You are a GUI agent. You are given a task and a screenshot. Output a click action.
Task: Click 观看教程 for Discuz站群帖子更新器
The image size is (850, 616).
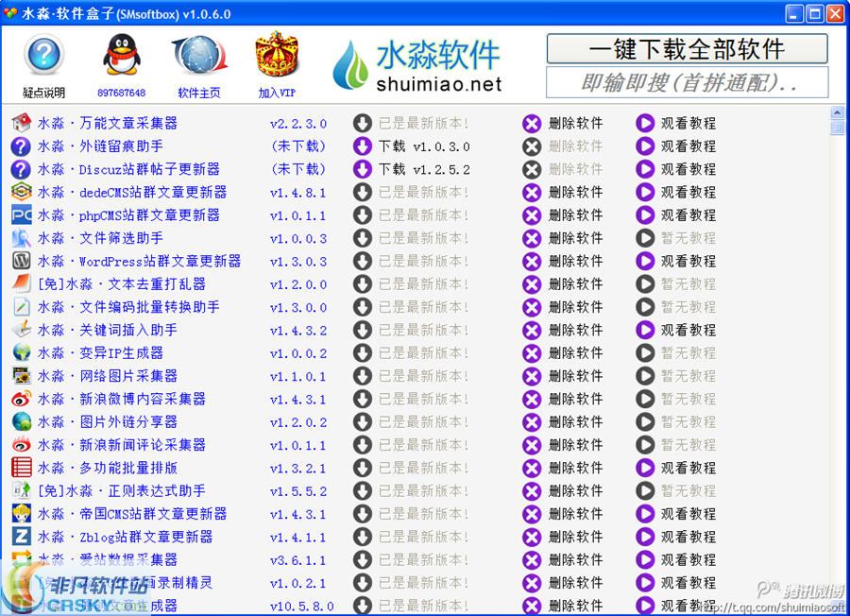688,169
